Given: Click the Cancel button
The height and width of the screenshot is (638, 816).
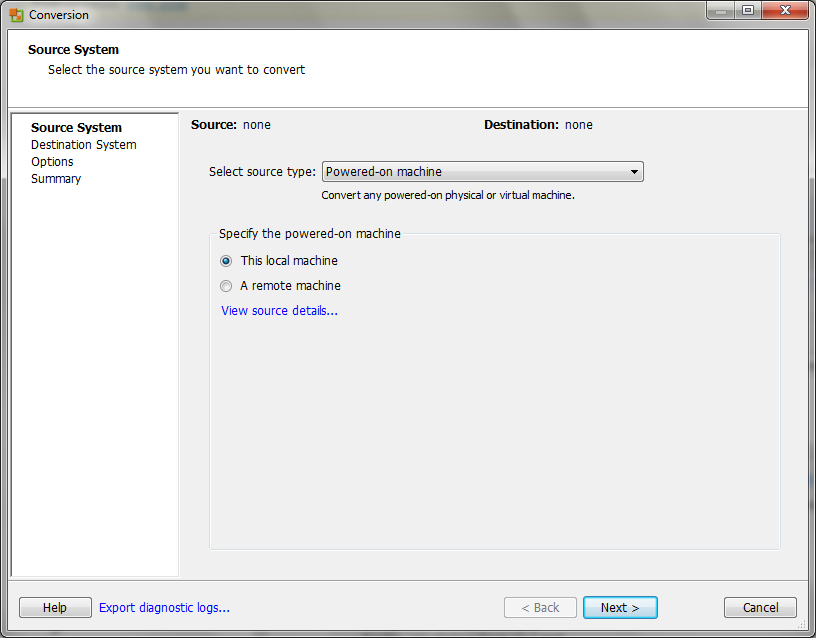Looking at the screenshot, I should click(760, 608).
